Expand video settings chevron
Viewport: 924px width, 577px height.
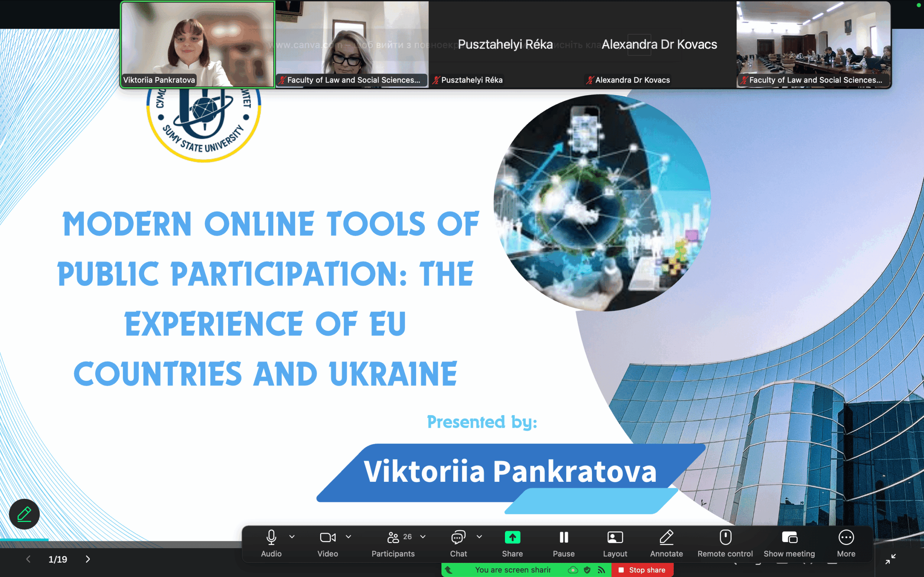pos(349,537)
